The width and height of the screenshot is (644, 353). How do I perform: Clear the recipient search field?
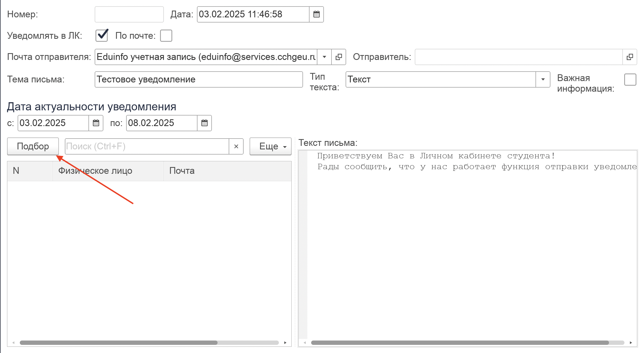click(x=236, y=146)
